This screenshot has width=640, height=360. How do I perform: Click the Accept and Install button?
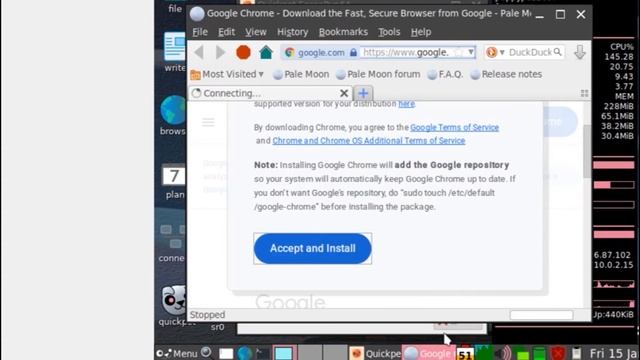coord(313,248)
